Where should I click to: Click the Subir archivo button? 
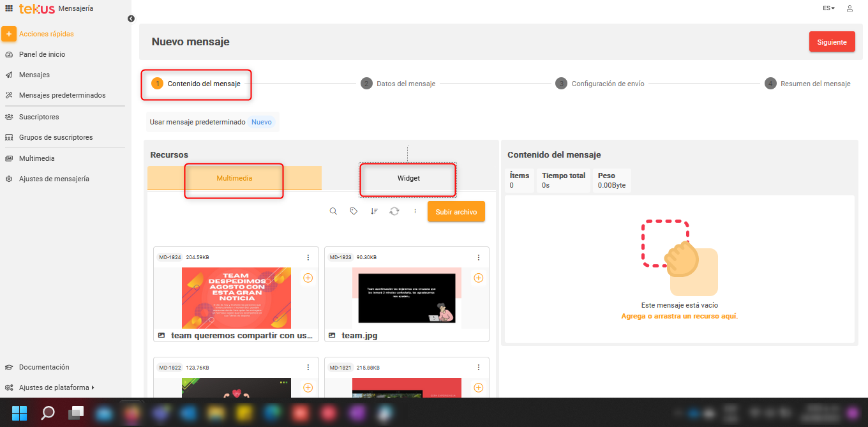click(x=456, y=212)
